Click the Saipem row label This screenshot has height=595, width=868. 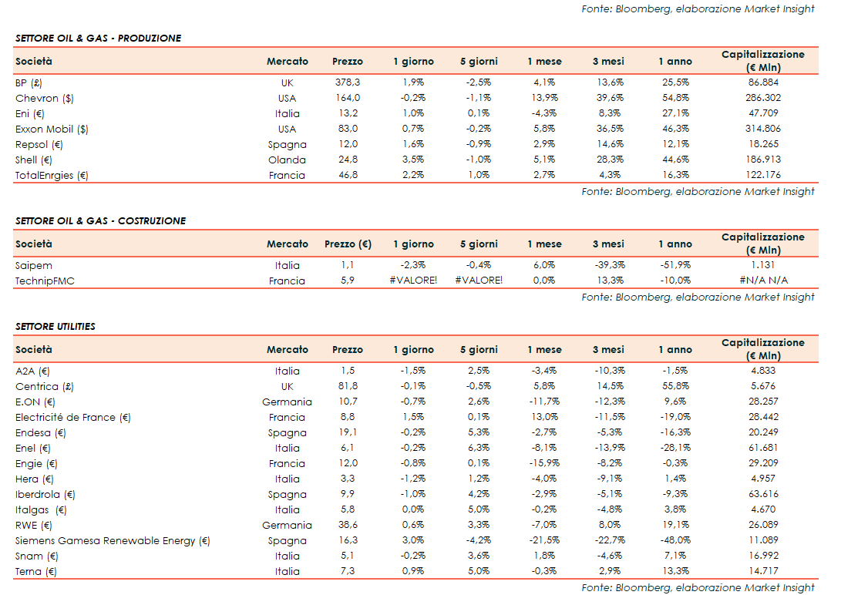pyautogui.click(x=34, y=265)
